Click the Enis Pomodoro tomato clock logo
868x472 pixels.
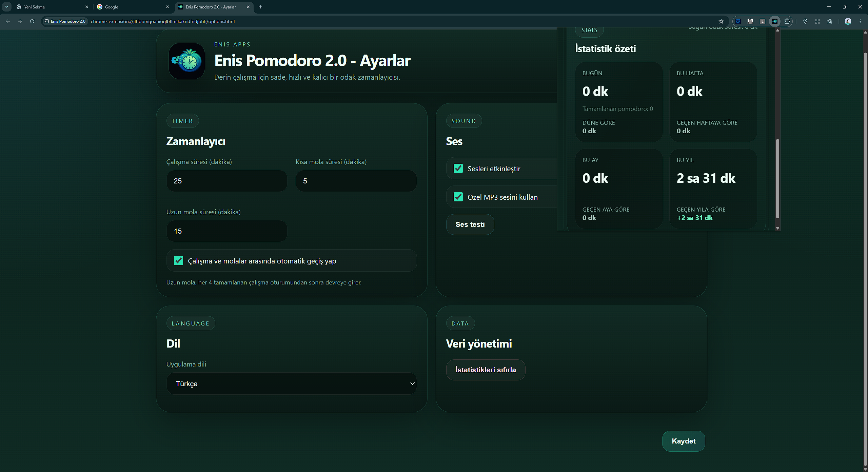(187, 61)
